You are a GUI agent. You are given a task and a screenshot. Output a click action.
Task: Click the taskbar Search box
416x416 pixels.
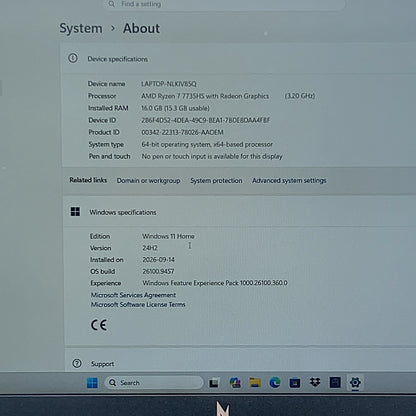(154, 383)
